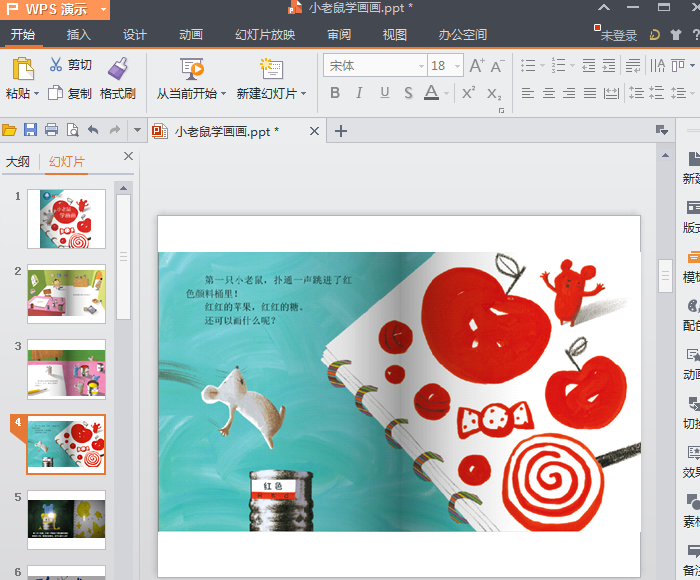
Task: Decrease font size with A- icon
Action: pos(498,66)
